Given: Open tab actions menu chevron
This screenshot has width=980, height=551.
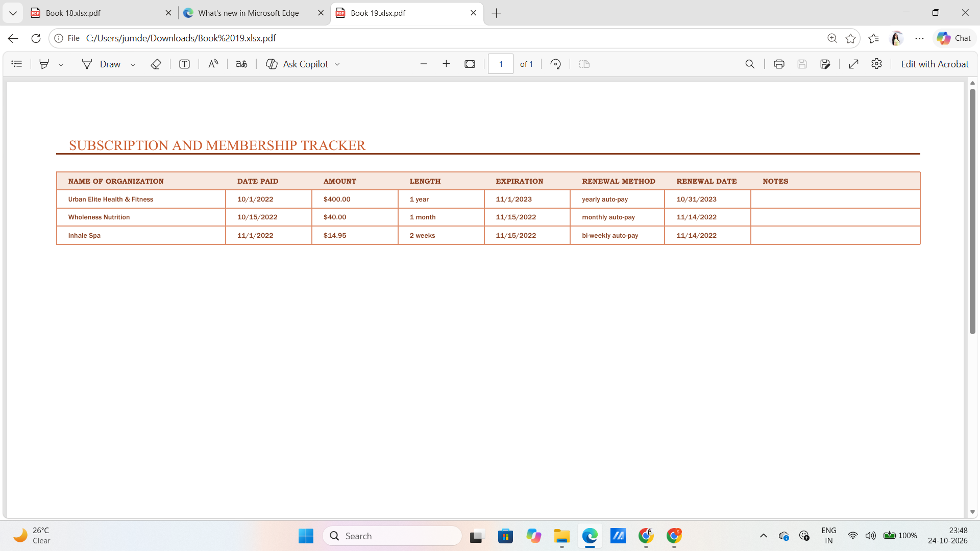Looking at the screenshot, I should tap(13, 13).
